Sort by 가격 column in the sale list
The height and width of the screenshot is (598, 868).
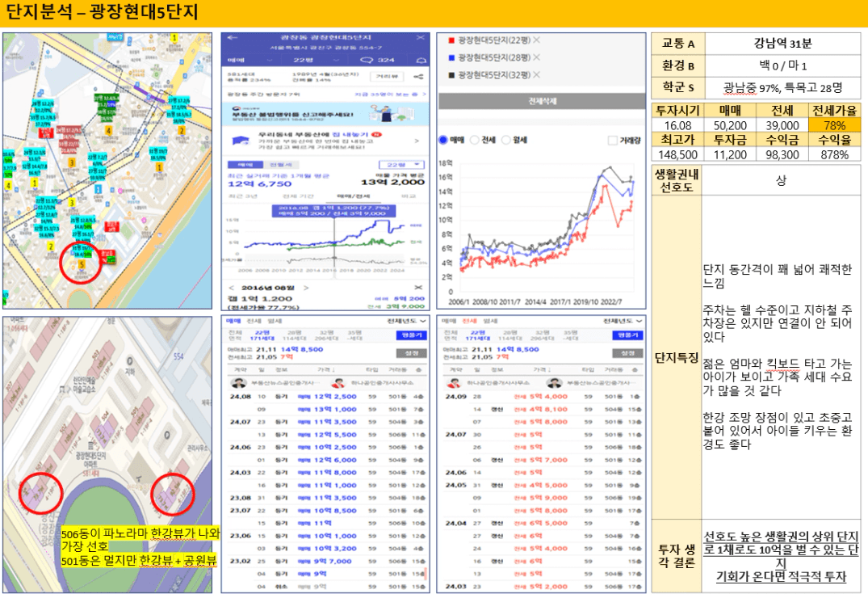point(325,369)
